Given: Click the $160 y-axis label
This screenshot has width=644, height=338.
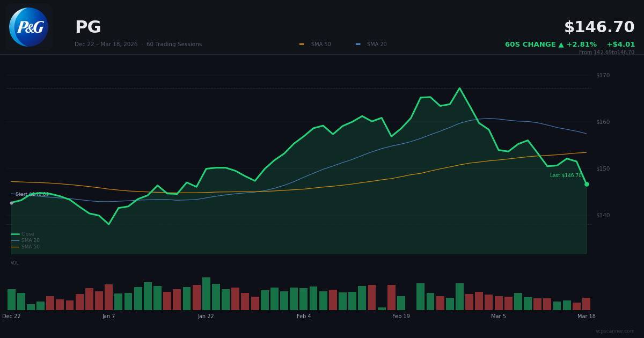Looking at the screenshot, I should [603, 122].
